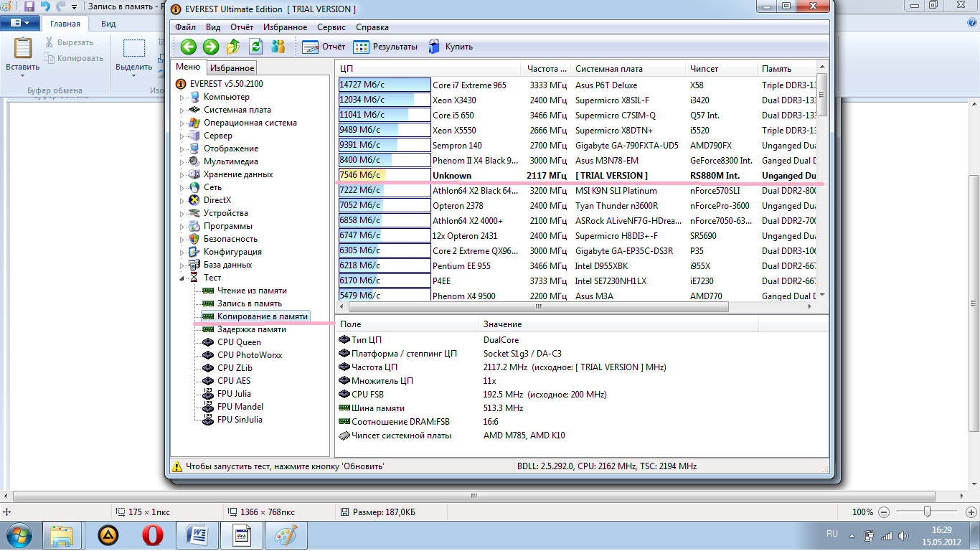Click the Устройства icon in the tree
The image size is (980, 551).
[x=194, y=213]
